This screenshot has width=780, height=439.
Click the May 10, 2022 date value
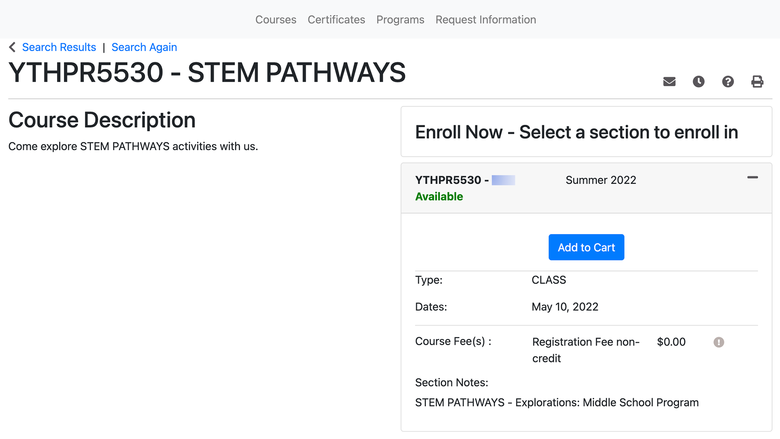(x=565, y=307)
